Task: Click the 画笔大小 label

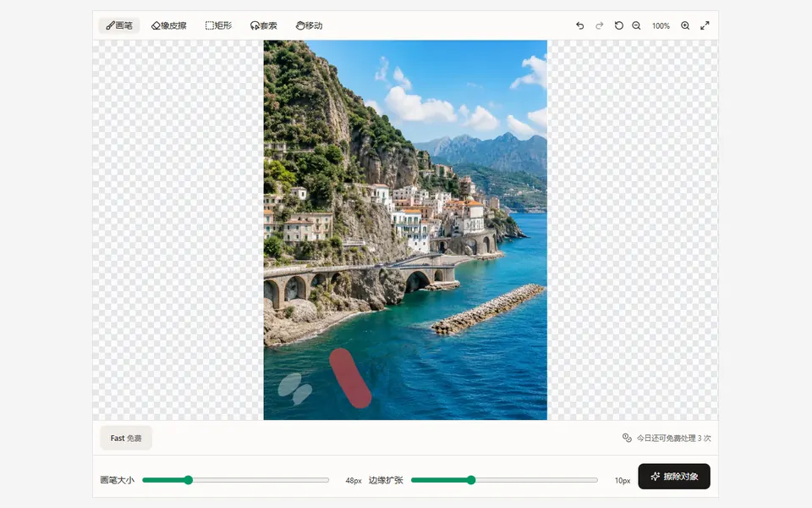Action: point(117,480)
